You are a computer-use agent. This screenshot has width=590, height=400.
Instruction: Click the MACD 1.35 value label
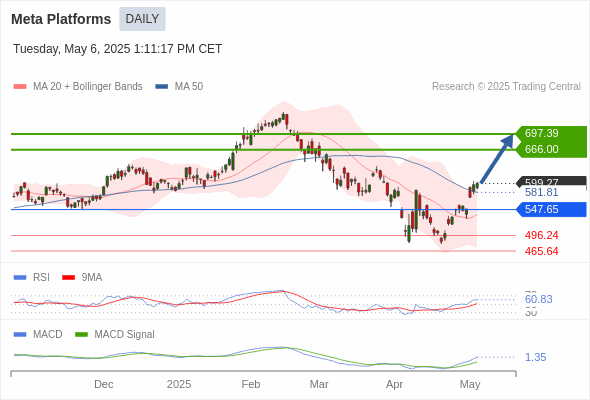(x=535, y=357)
